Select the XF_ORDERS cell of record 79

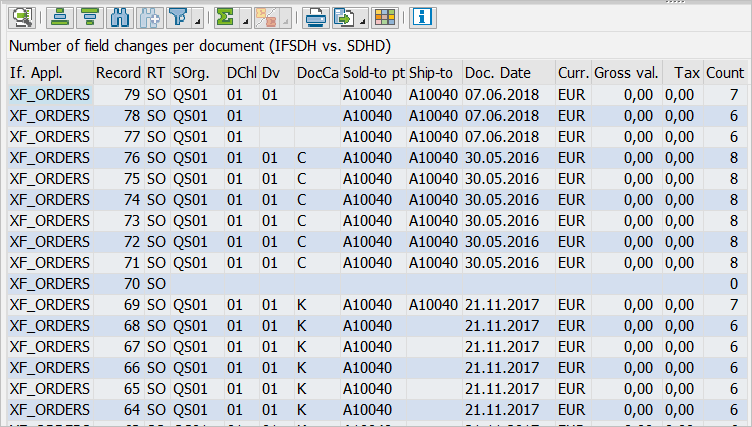pos(49,95)
